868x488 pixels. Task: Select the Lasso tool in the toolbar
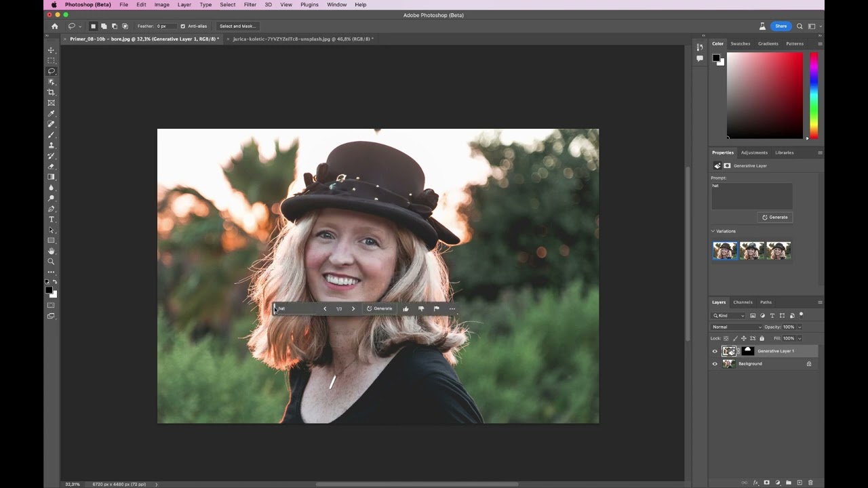click(51, 71)
